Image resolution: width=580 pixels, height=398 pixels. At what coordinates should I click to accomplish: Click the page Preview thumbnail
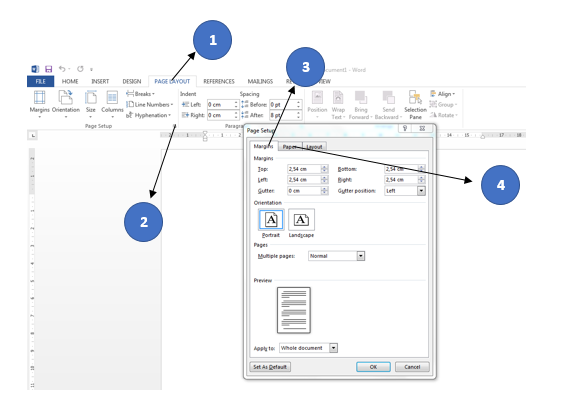(294, 310)
